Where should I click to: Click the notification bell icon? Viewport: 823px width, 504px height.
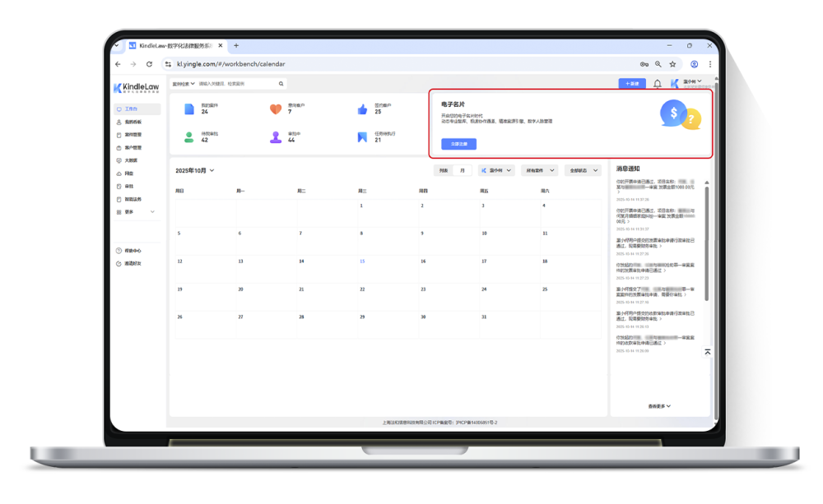[x=657, y=84]
